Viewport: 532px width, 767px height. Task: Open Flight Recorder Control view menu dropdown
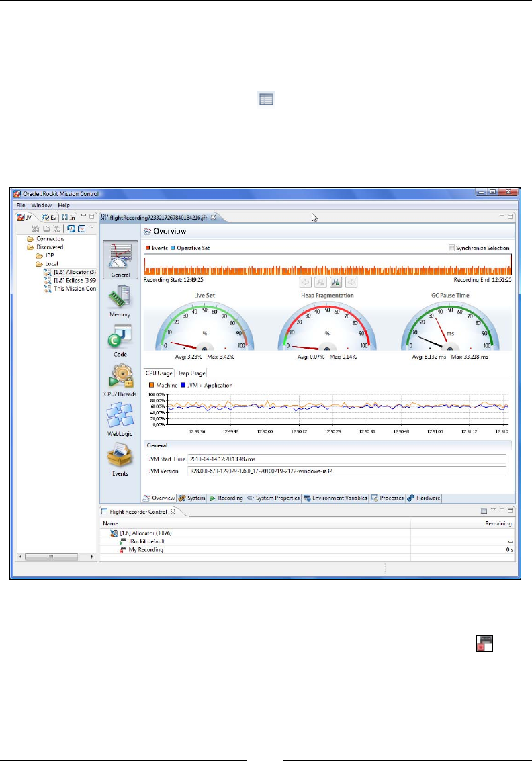493,510
